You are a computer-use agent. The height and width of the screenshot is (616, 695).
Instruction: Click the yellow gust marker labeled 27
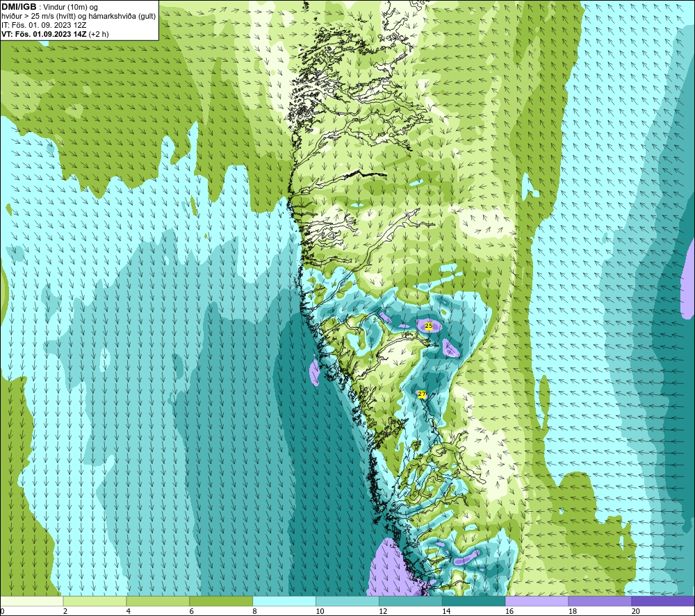[422, 394]
